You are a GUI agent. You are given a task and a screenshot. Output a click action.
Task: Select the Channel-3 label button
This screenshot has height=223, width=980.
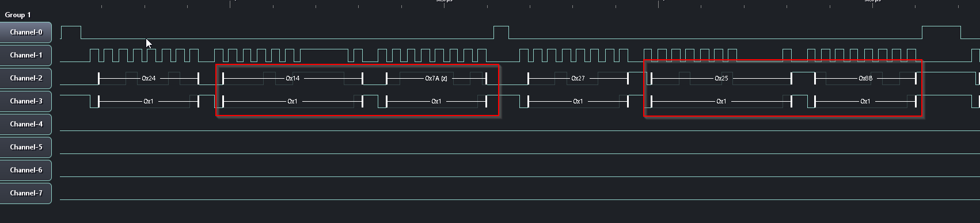coord(26,101)
